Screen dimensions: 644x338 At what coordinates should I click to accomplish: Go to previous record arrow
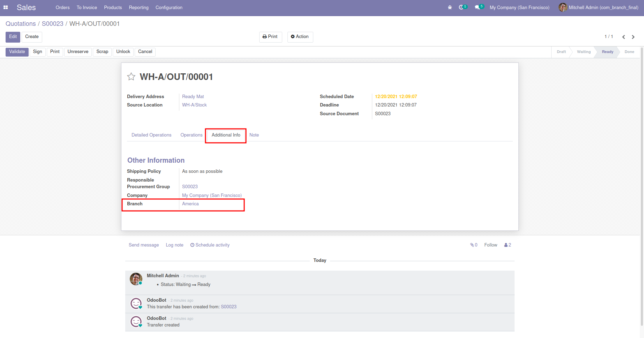pyautogui.click(x=623, y=37)
